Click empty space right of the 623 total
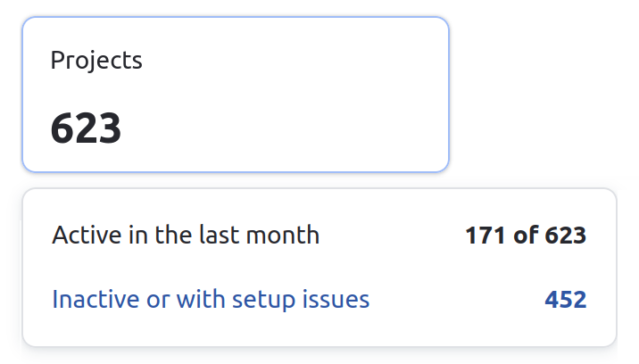The height and width of the screenshot is (364, 639). pos(286,128)
